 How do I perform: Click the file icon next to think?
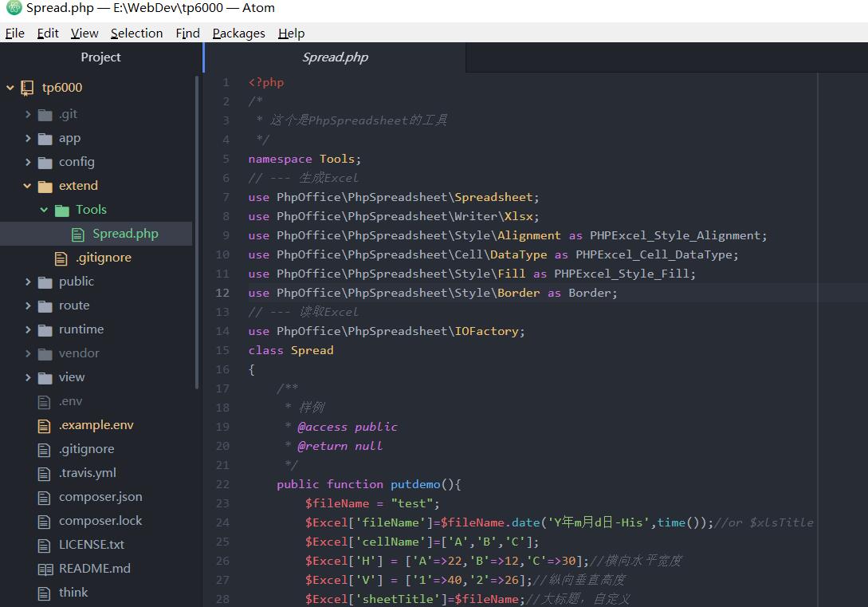[45, 592]
